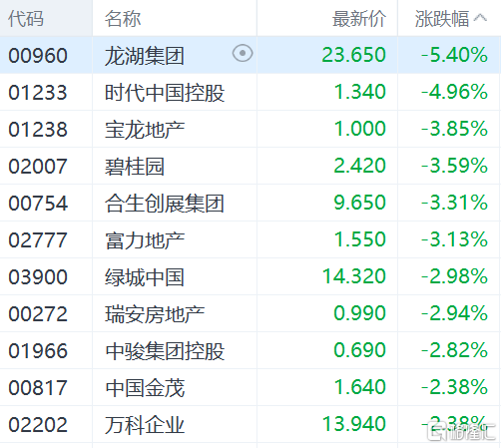The image size is (502, 448).
Task: Click price 1.000
Action: pos(360,129)
